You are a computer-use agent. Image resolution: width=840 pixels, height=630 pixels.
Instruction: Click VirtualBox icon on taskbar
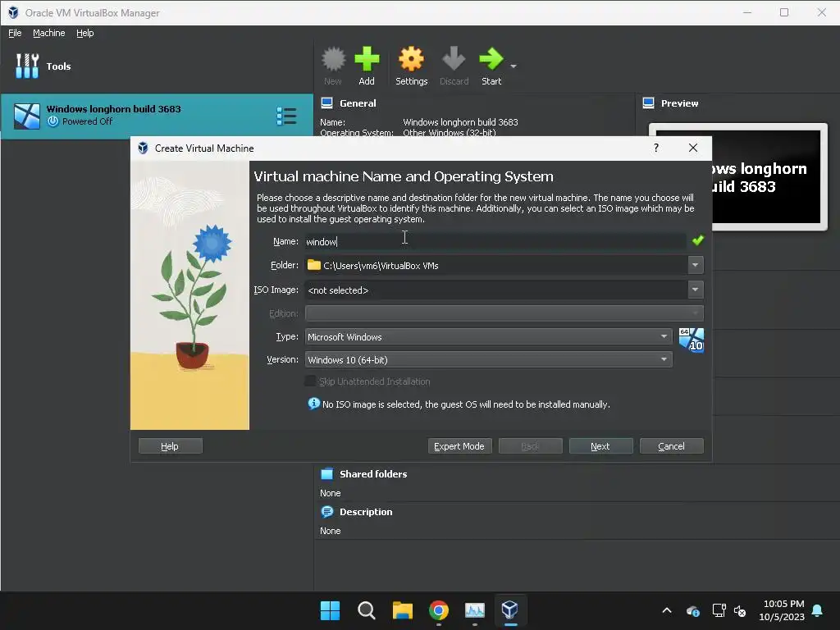(510, 609)
